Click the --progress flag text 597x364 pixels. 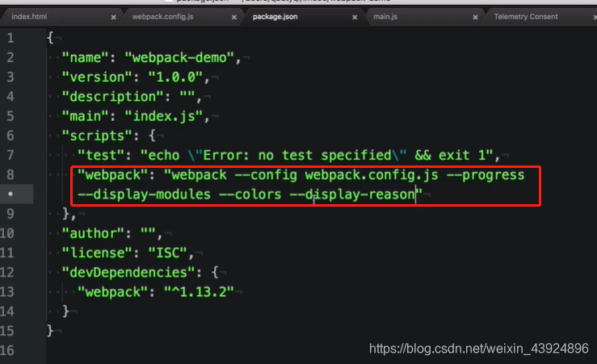pyautogui.click(x=486, y=175)
